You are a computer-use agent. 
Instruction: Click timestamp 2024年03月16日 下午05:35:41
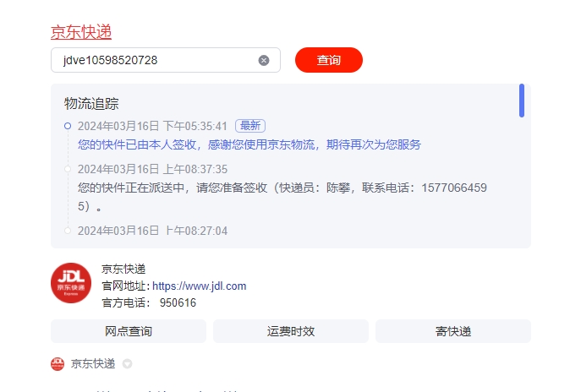coord(152,126)
